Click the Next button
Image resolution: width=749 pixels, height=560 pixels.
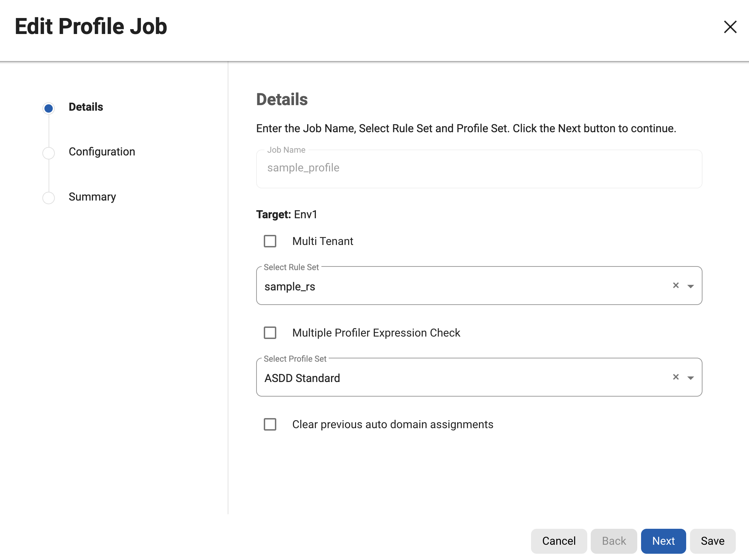663,541
